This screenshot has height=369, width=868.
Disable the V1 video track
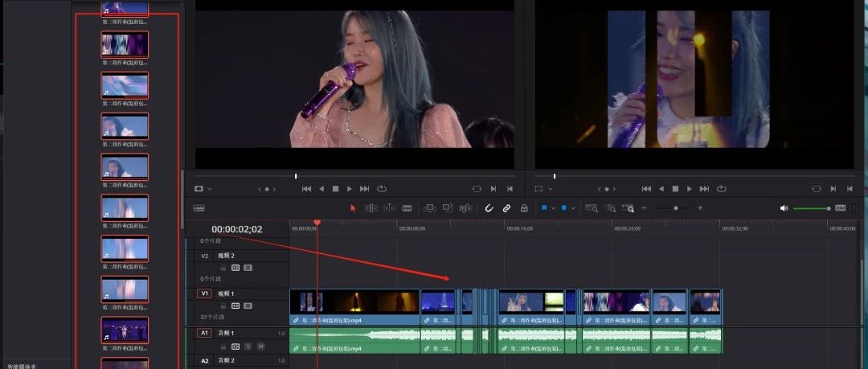pos(248,305)
